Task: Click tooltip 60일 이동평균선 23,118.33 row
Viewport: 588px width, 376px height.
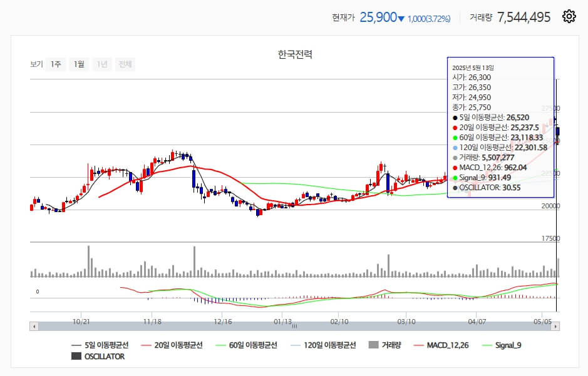Action: [x=498, y=138]
